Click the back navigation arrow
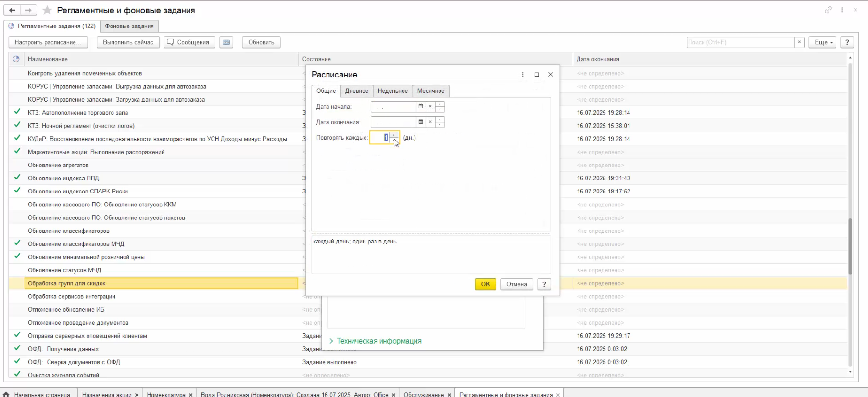Screen dimensions: 868x397 click(x=13, y=10)
